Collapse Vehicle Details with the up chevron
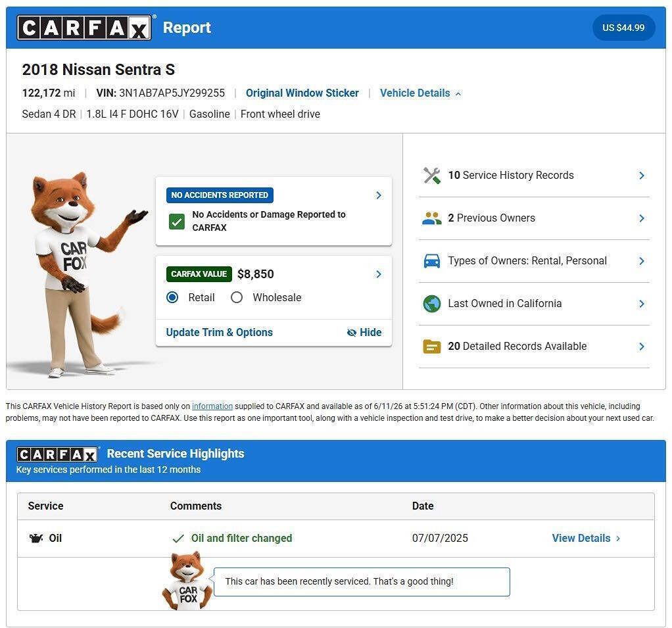 458,93
